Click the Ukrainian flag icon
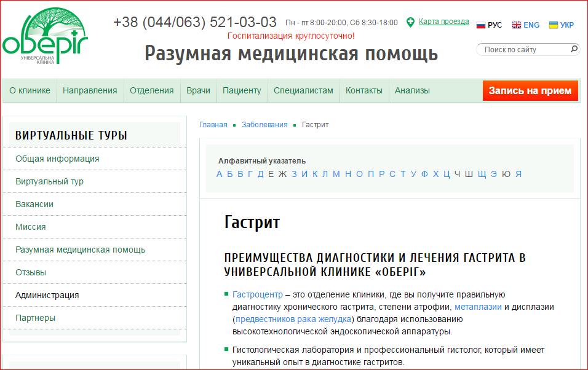Screen dimensions: 588x370 (x=554, y=25)
